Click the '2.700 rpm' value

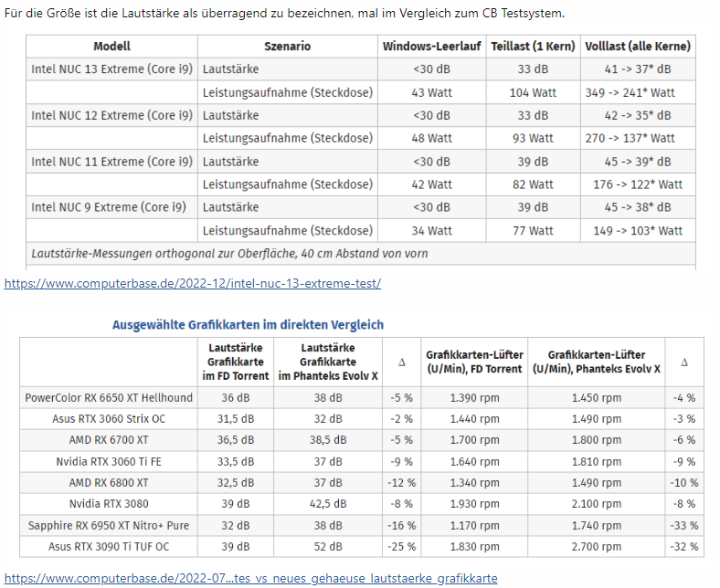tap(597, 547)
